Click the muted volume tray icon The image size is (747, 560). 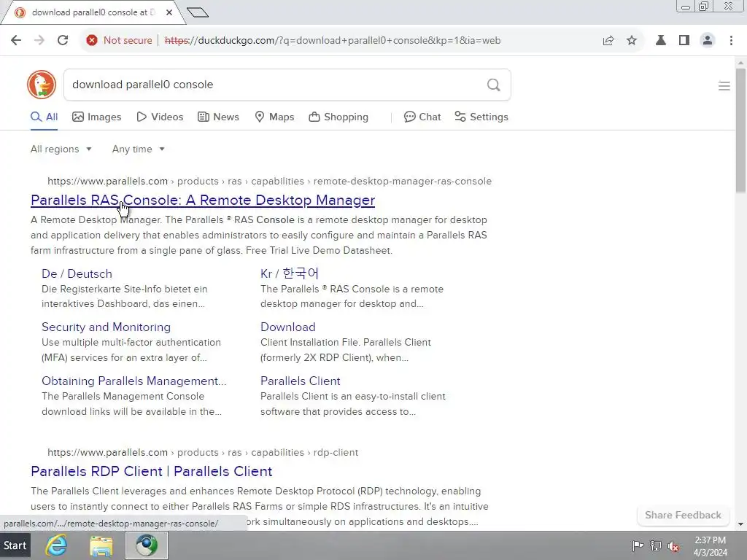[x=673, y=546]
